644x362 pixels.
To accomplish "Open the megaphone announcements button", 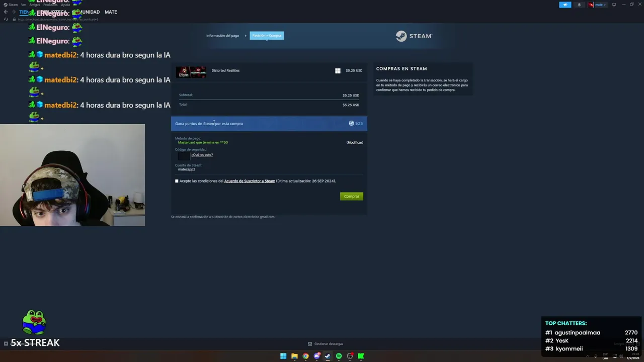I will pos(565,5).
